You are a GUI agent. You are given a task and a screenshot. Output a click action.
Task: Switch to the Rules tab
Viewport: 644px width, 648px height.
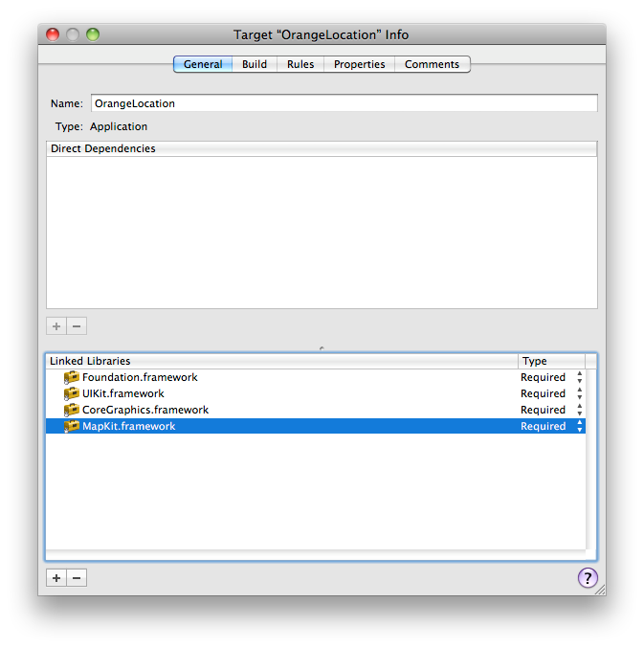click(300, 64)
